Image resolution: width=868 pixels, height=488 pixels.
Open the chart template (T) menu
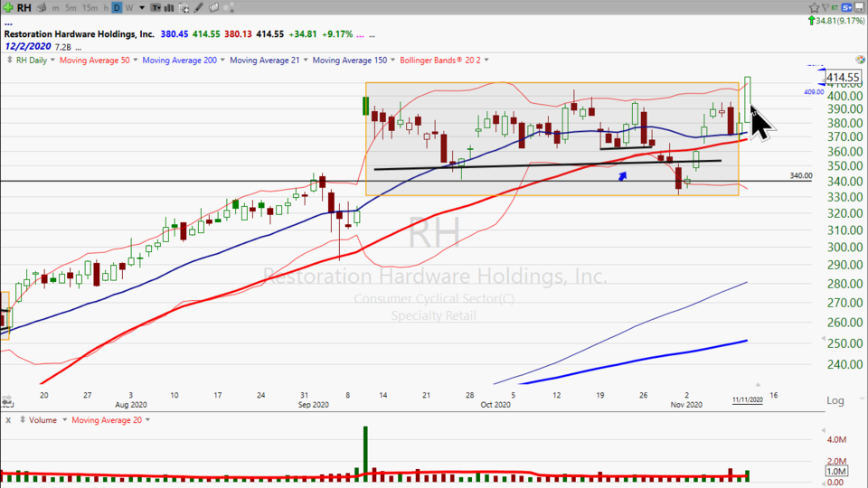156,8
